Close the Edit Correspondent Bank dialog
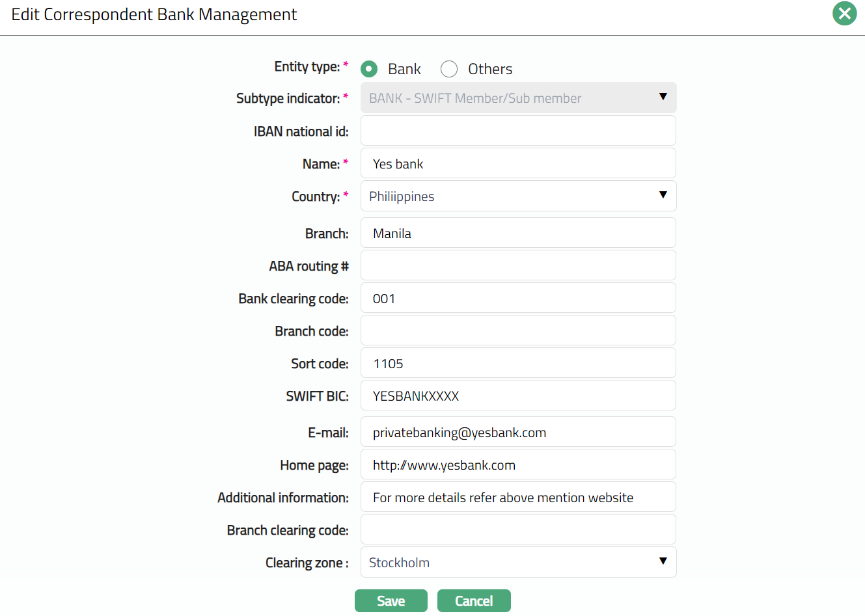865x616 pixels. tap(844, 14)
